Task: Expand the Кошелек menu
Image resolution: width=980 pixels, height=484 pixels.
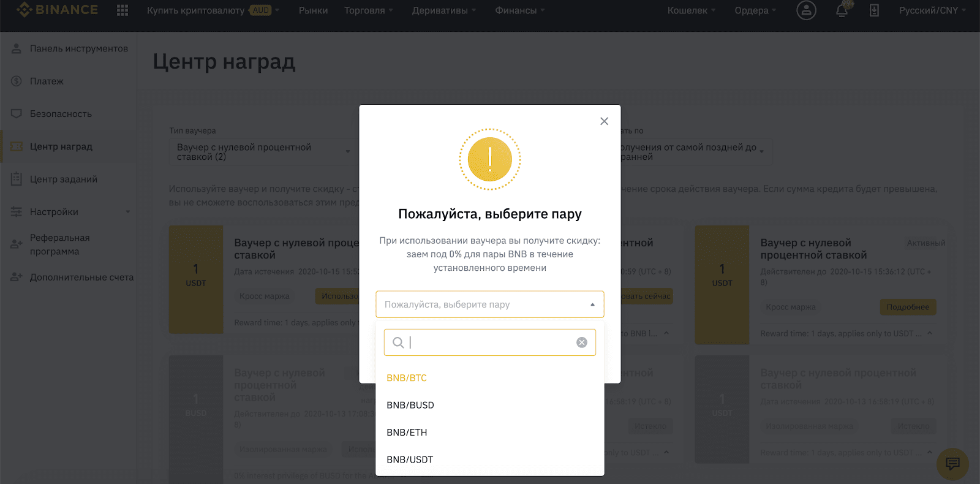Action: [692, 10]
